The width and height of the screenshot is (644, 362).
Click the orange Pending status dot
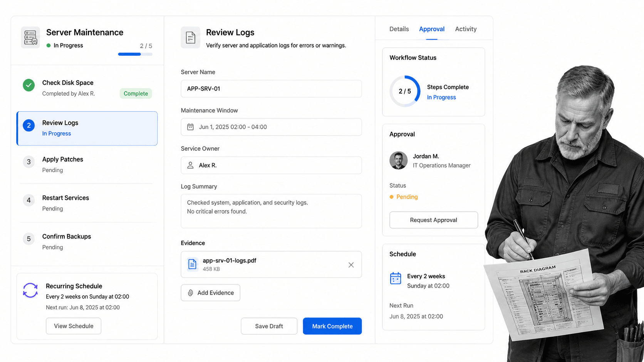392,197
